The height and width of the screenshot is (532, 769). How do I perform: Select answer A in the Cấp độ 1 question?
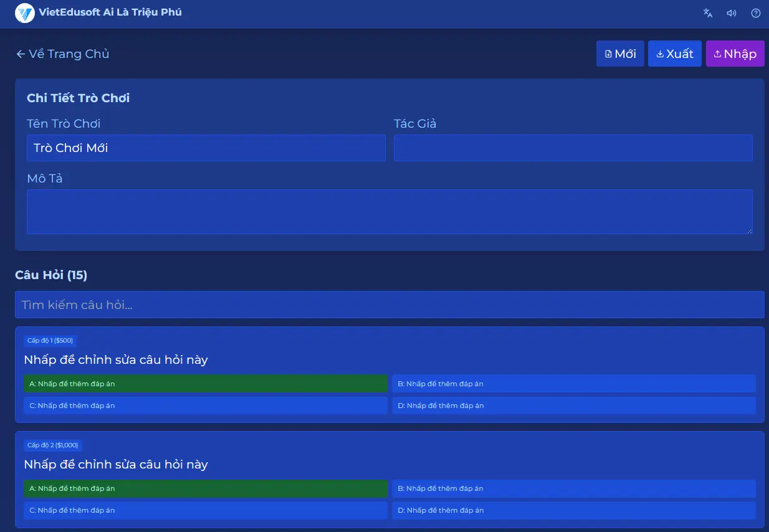206,384
